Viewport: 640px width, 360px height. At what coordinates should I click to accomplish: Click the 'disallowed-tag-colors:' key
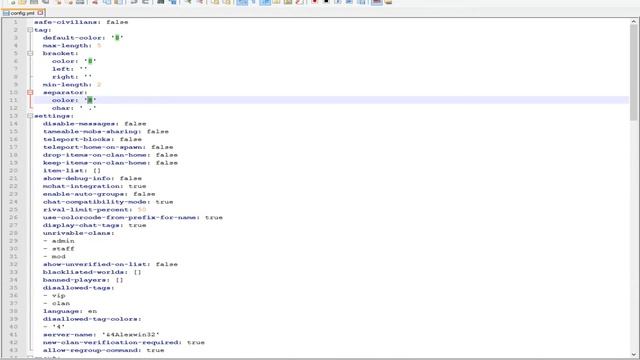tap(92, 319)
